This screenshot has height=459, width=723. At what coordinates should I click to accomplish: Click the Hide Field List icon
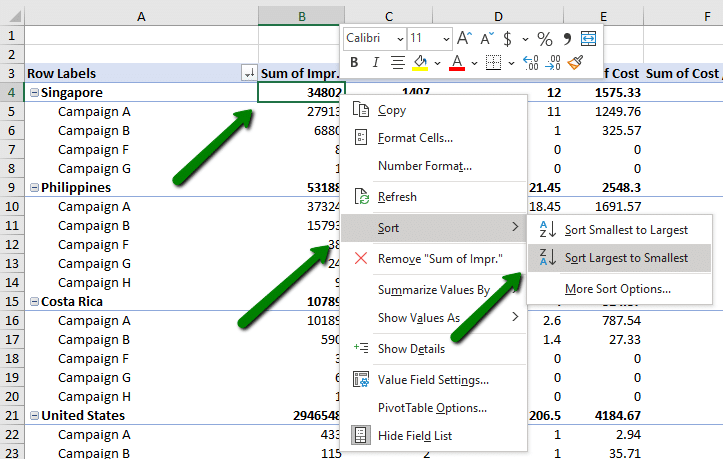click(x=361, y=435)
